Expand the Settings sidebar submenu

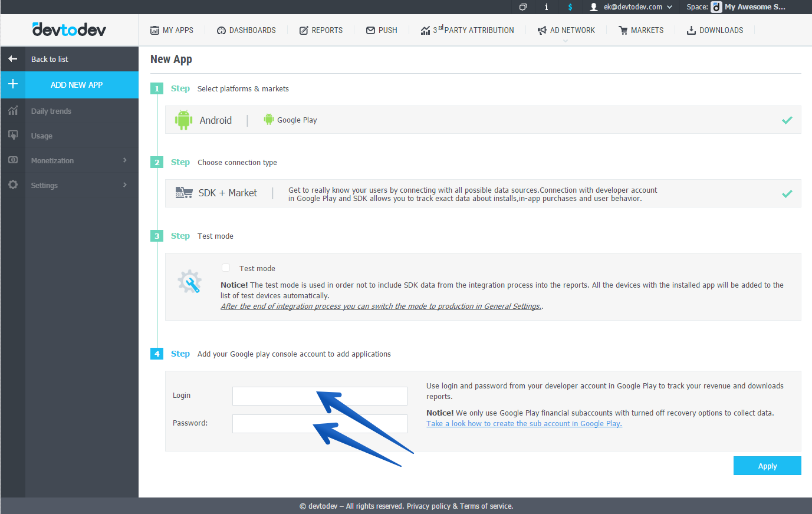coord(124,185)
